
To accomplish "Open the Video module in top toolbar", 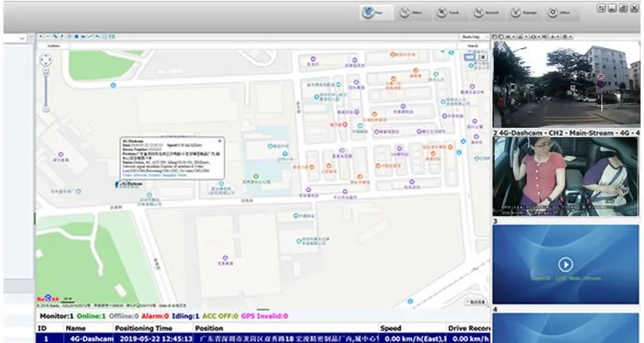I will (x=410, y=13).
